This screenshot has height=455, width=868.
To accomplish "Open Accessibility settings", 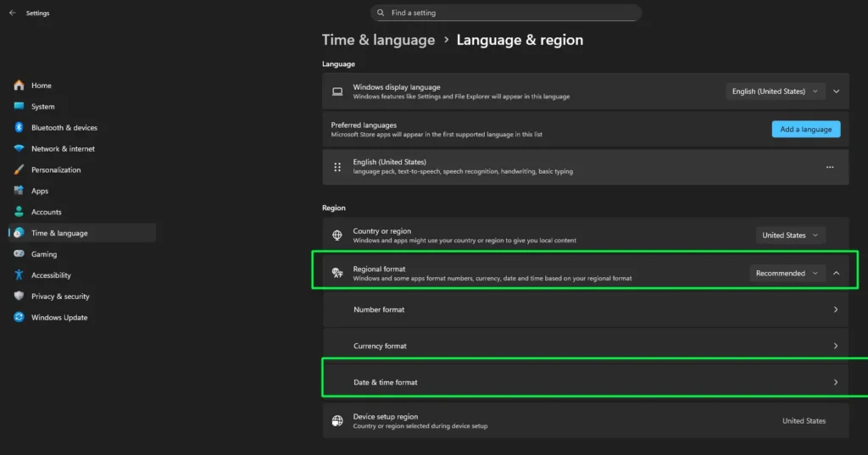I will pyautogui.click(x=82, y=275).
